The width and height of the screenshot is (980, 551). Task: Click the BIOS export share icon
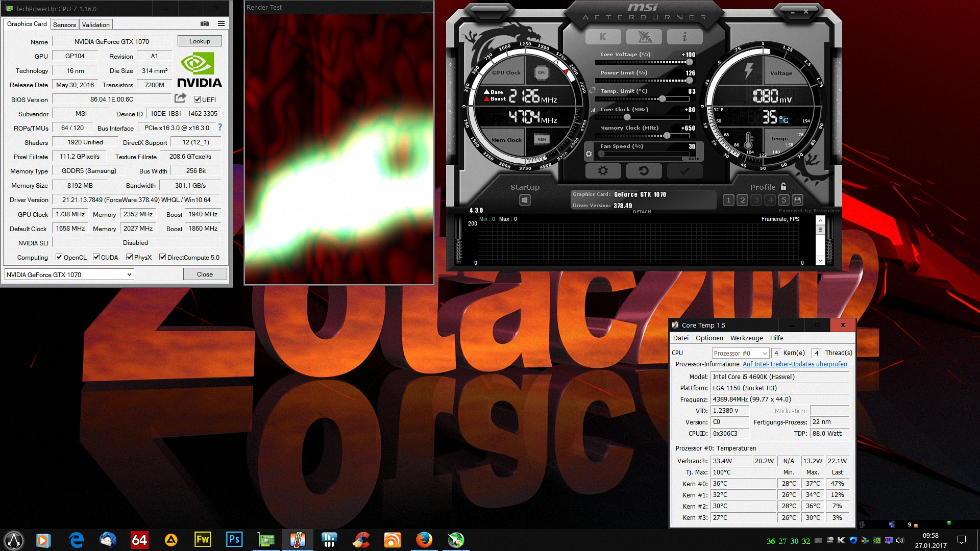point(180,98)
